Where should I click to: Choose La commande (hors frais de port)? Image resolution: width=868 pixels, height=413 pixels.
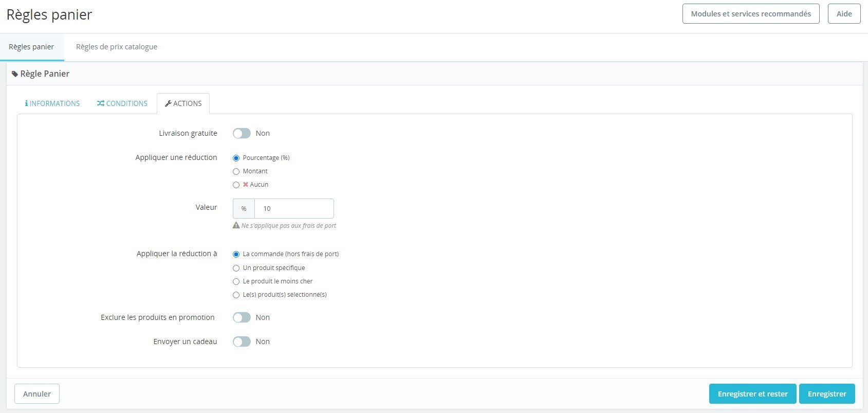point(236,254)
